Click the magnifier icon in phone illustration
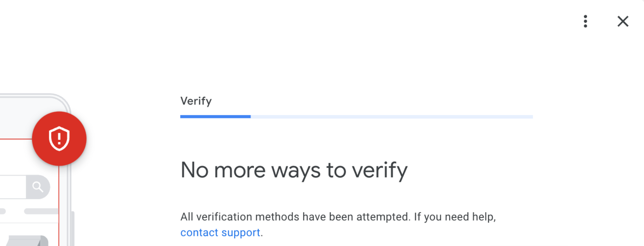This screenshot has height=246, width=644. (x=38, y=187)
